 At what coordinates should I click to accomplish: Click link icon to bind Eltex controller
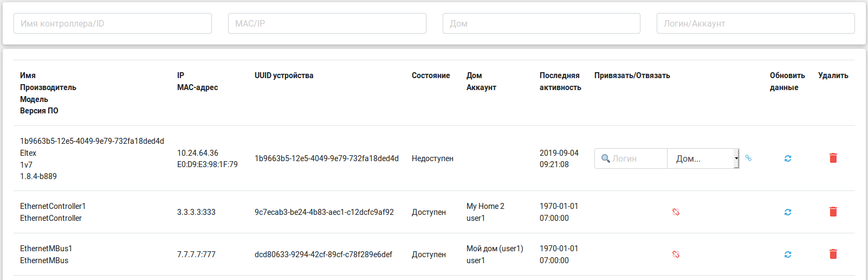tap(748, 158)
